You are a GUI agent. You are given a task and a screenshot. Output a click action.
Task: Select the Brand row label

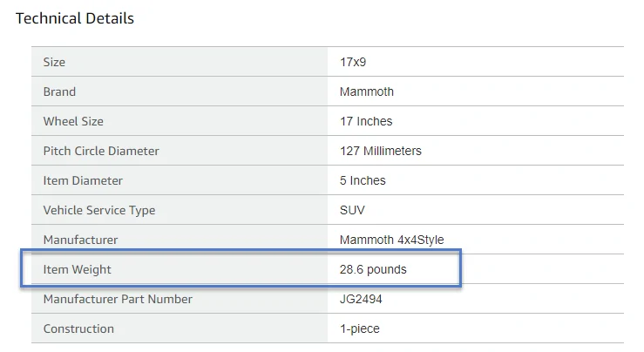pos(59,91)
